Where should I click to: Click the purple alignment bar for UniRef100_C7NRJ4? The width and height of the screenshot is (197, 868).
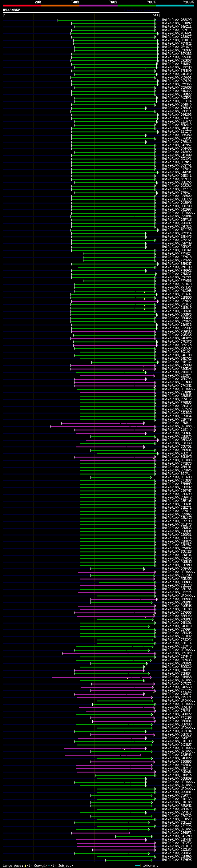click(103, 423)
